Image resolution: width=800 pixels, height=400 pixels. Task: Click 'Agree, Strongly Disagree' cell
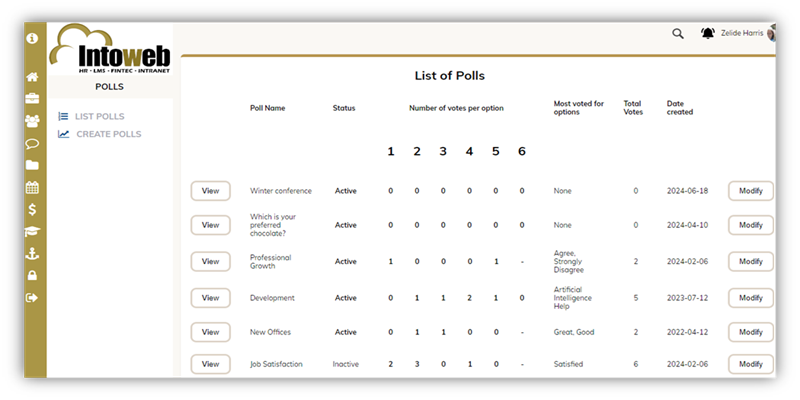click(569, 261)
